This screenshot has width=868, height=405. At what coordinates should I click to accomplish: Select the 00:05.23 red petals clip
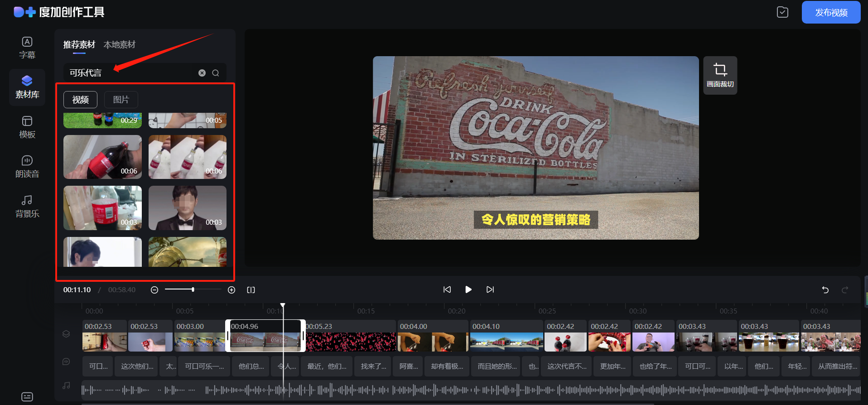(351, 336)
